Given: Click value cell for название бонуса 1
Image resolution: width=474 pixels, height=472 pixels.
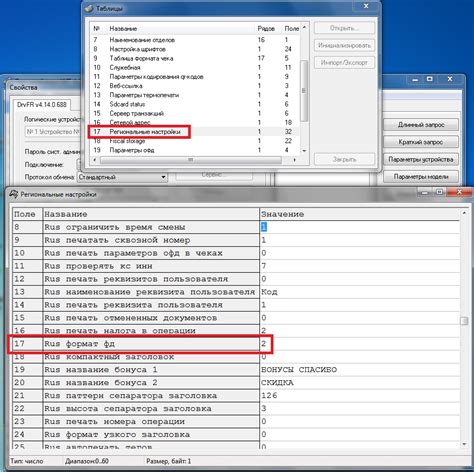Looking at the screenshot, I should [359, 370].
